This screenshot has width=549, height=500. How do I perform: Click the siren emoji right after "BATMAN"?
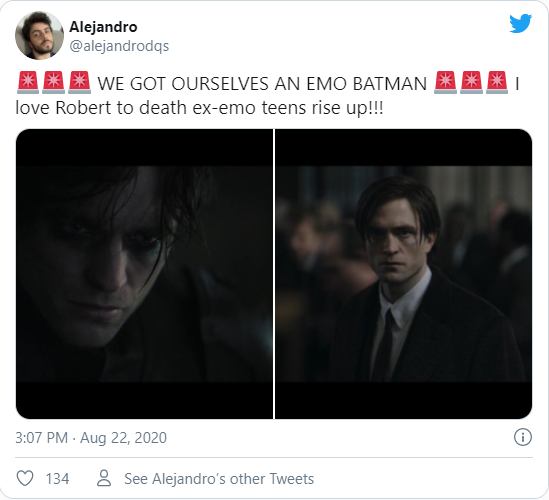tap(445, 82)
